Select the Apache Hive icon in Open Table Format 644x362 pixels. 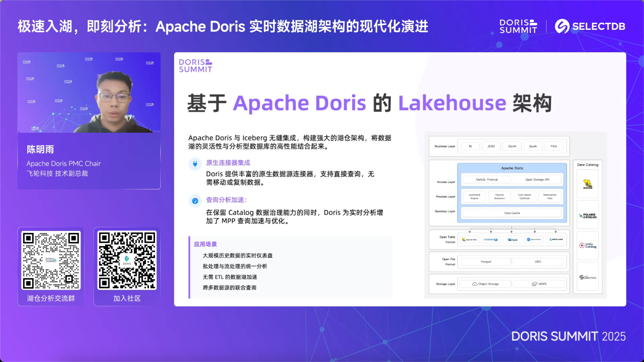(469, 239)
